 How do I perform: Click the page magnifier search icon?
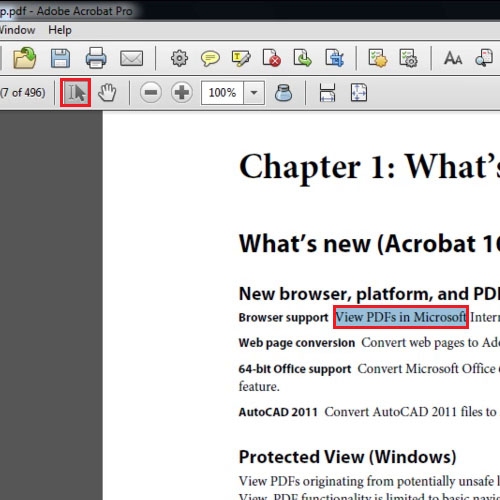click(x=484, y=58)
